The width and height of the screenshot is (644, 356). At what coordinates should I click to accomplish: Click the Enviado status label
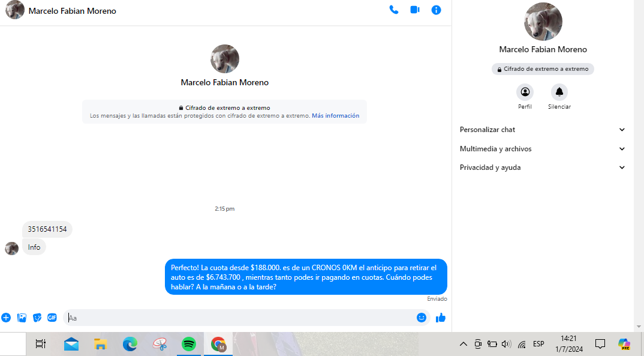point(437,299)
